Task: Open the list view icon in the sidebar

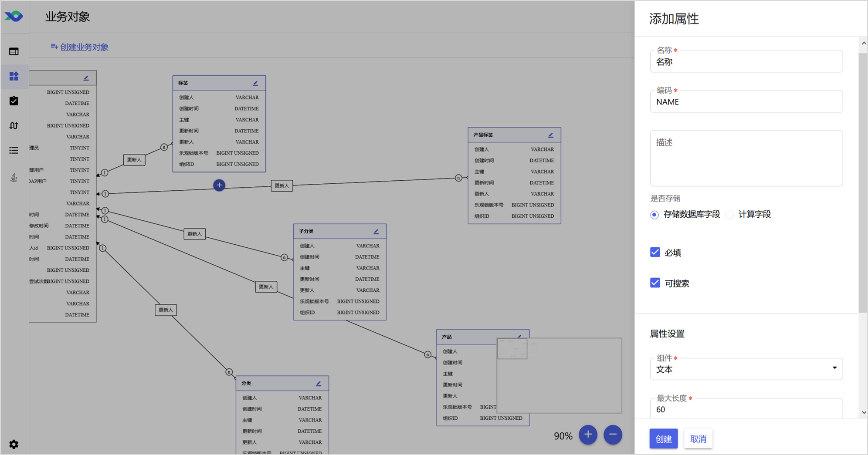Action: coord(14,151)
